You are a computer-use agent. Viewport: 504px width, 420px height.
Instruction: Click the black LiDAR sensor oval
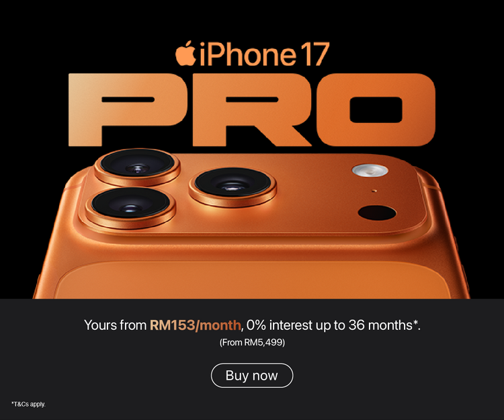pyautogui.click(x=377, y=213)
